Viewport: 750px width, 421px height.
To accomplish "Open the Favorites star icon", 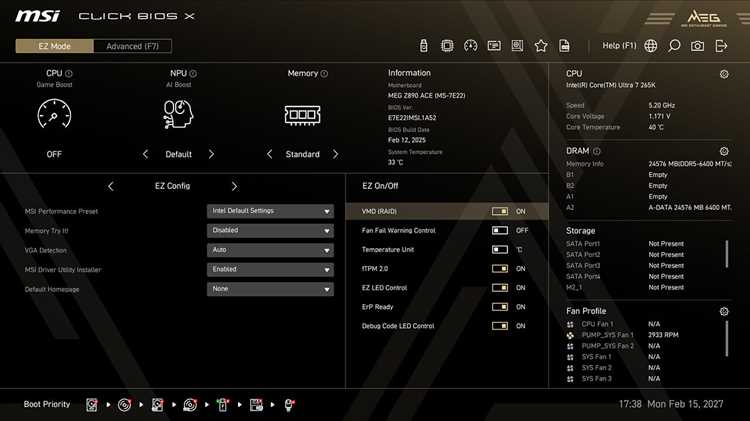I will [x=541, y=45].
